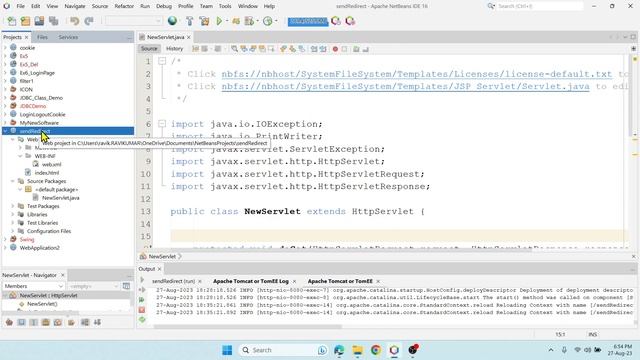The height and width of the screenshot is (360, 640).
Task: Collapse the sendRedirect project node
Action: point(5,131)
